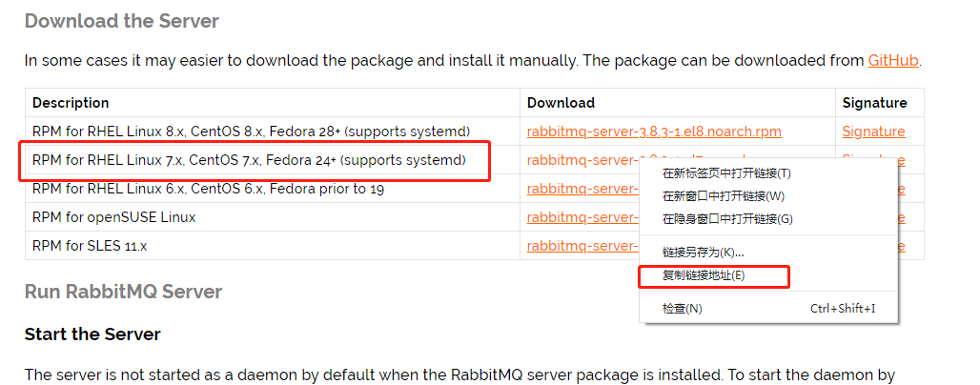
Task: Open "检查(N)" inspect option in context menu
Action: point(682,309)
